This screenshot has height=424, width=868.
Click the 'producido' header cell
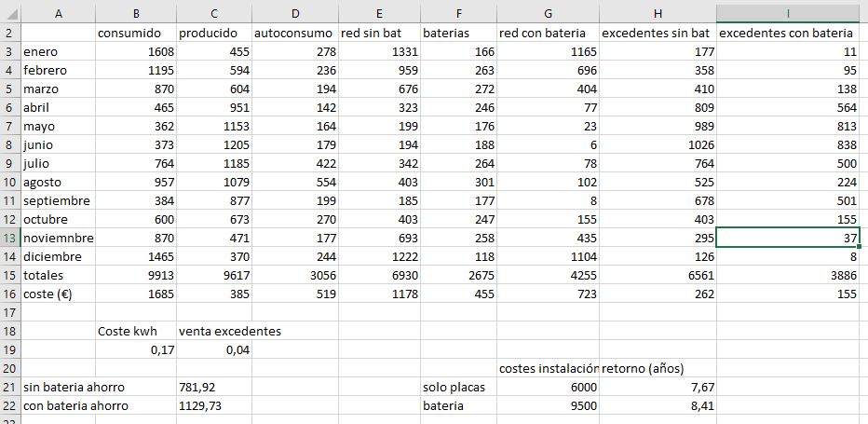pos(214,34)
